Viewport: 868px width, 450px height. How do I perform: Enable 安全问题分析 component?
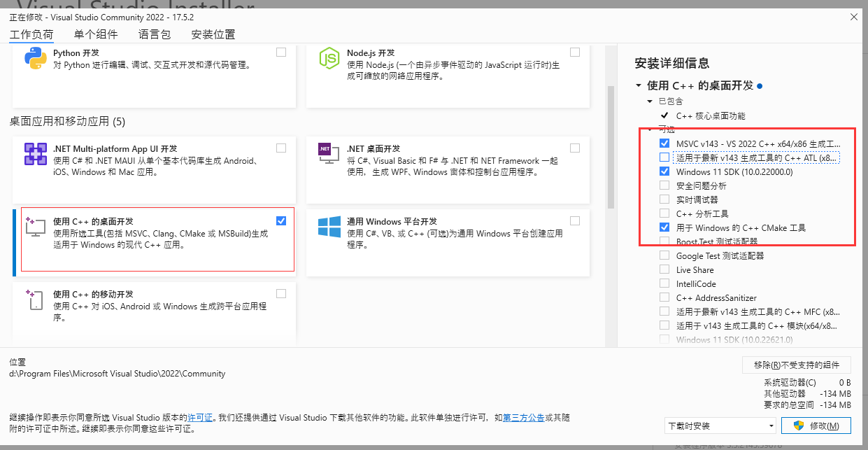[x=664, y=185]
